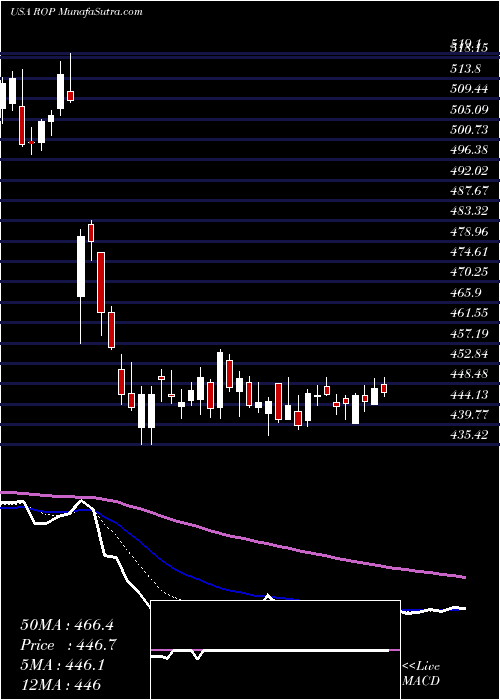Click the USA ROP chart title text

[x=76, y=12]
